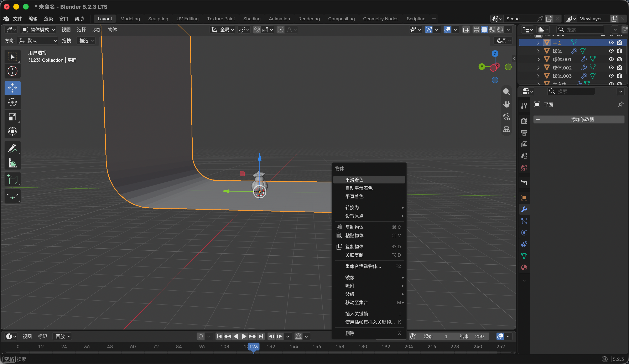Activate the Measure tool
The width and height of the screenshot is (629, 364).
tap(12, 162)
